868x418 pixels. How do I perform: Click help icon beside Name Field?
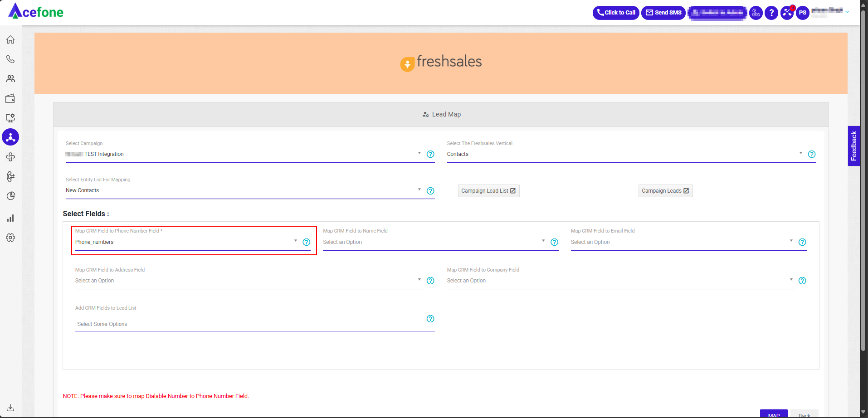pos(554,242)
